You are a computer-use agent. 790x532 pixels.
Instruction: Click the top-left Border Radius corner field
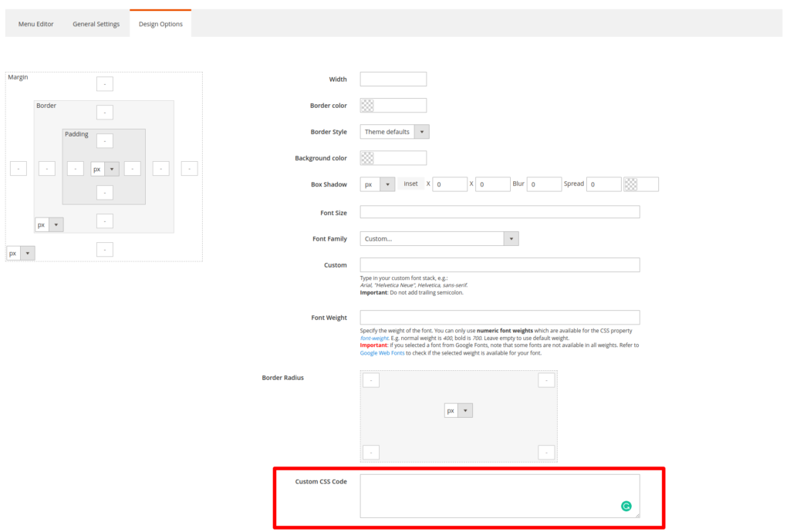(x=371, y=380)
